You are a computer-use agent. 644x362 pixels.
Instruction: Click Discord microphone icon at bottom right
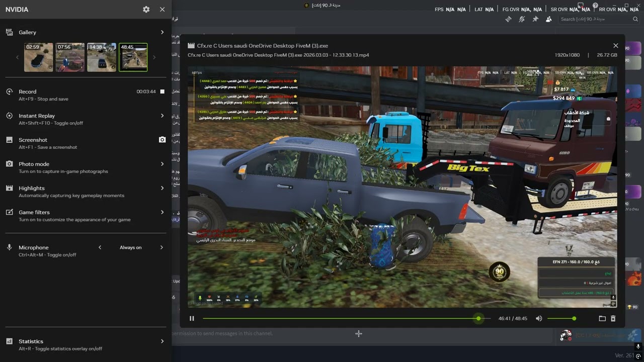click(x=638, y=346)
